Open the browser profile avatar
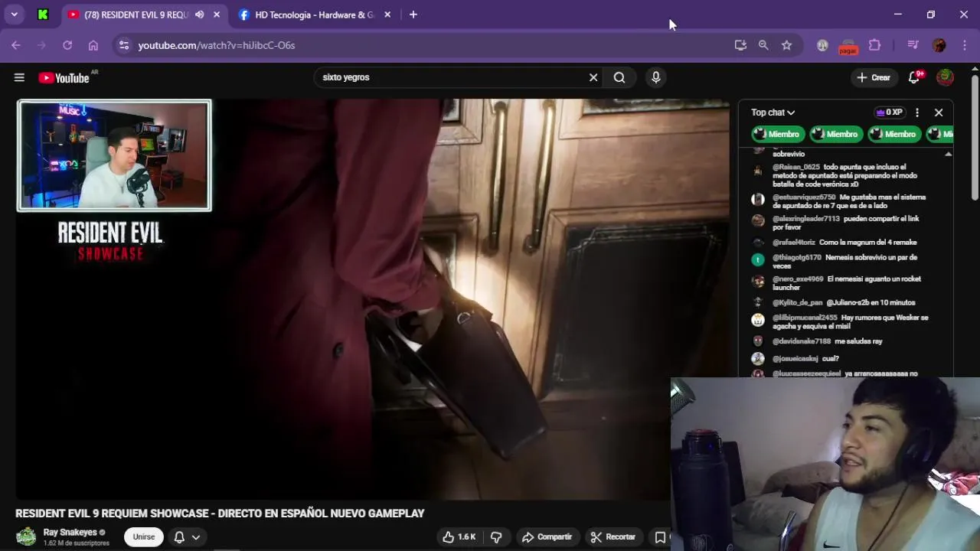Viewport: 980px width, 551px height. (939, 45)
